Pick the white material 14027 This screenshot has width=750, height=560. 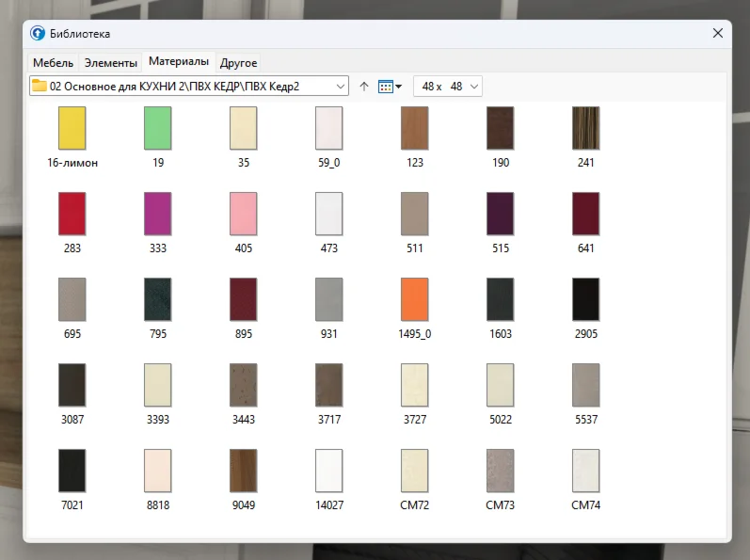click(x=328, y=471)
